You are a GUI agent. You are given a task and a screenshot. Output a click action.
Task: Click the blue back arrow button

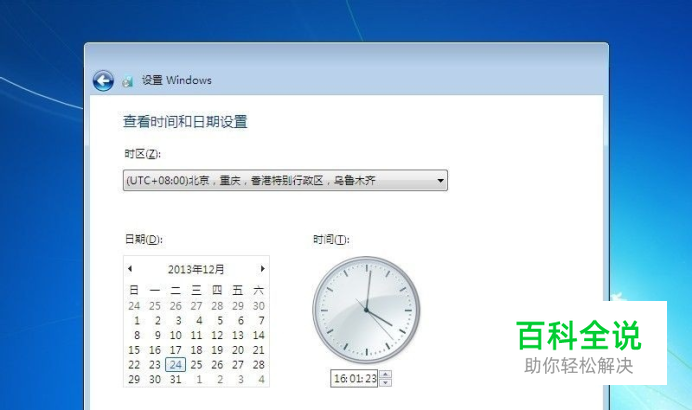103,81
